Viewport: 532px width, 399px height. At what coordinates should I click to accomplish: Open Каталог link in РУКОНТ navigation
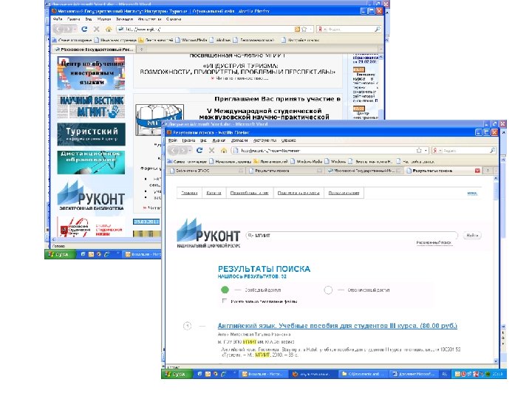pos(214,193)
